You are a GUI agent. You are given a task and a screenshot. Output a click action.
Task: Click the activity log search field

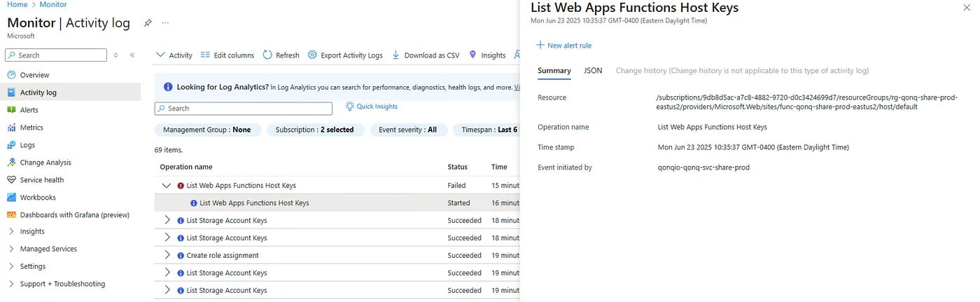tap(244, 109)
